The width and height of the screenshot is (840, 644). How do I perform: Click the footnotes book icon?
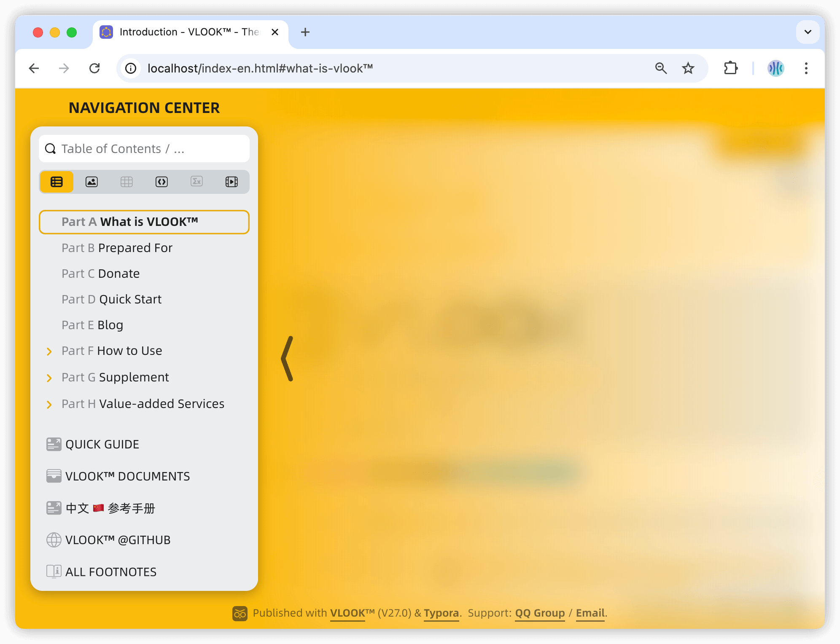pos(54,572)
